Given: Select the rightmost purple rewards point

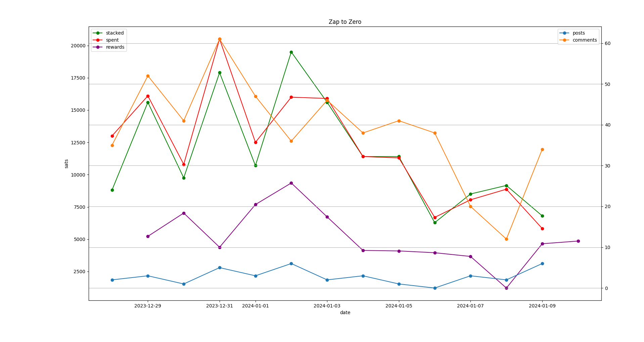Looking at the screenshot, I should 578,241.
